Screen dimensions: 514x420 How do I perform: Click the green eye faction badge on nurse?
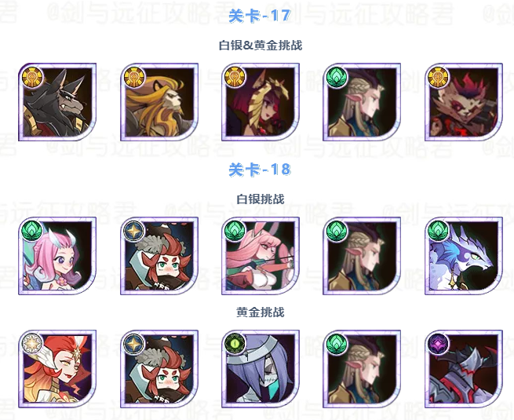235,344
